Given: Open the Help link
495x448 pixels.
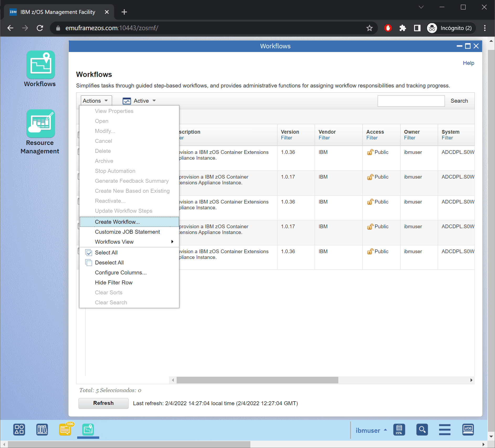Looking at the screenshot, I should (x=468, y=63).
